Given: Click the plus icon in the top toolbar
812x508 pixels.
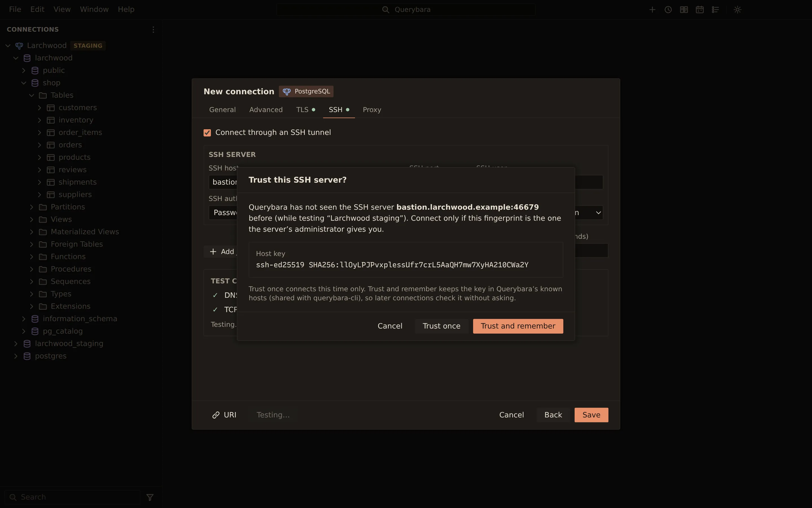Looking at the screenshot, I should (652, 9).
